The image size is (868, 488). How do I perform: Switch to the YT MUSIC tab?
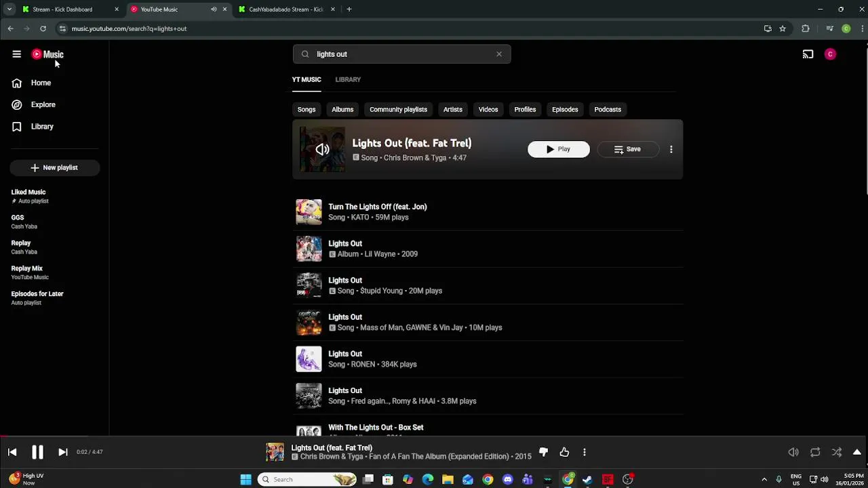click(x=307, y=79)
